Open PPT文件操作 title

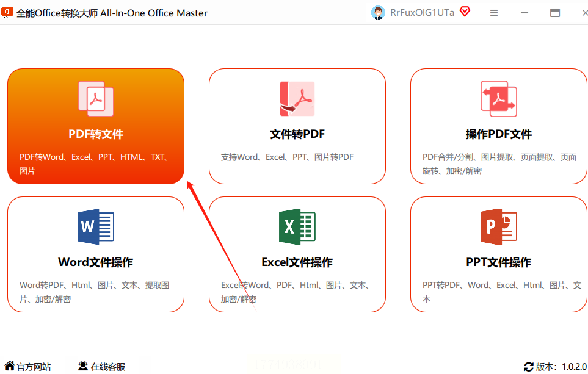[x=499, y=262]
